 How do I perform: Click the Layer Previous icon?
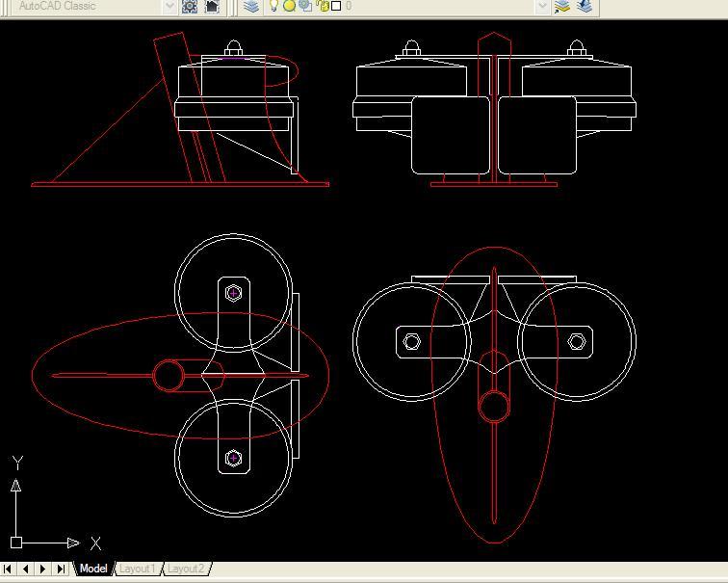[x=585, y=7]
